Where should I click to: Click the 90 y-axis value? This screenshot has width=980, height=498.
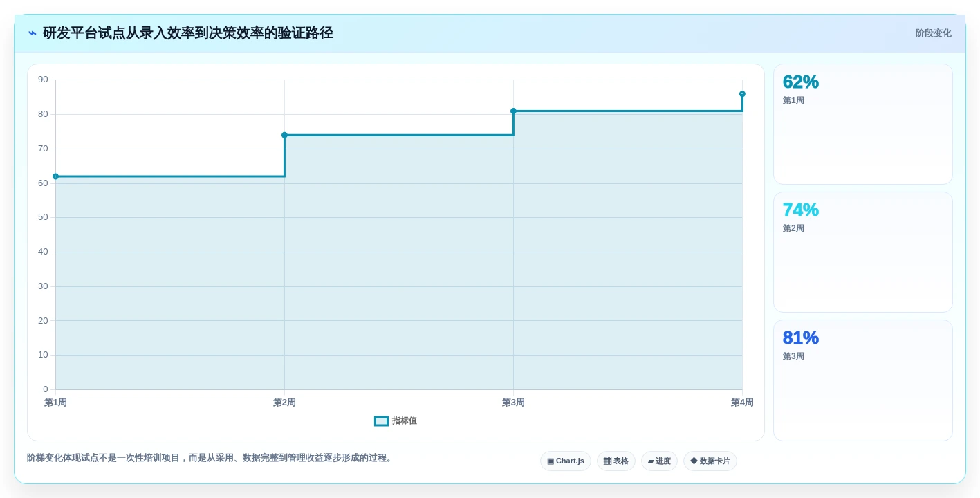pos(43,80)
